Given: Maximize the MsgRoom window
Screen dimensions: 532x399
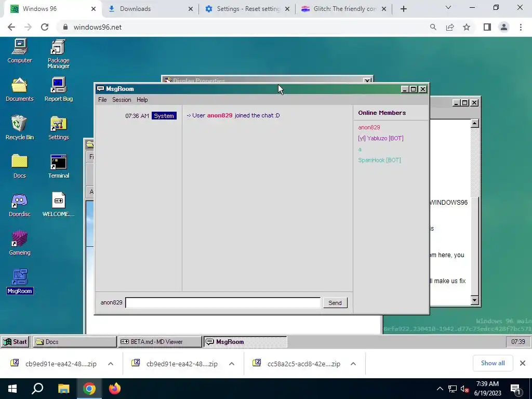Looking at the screenshot, I should (413, 89).
